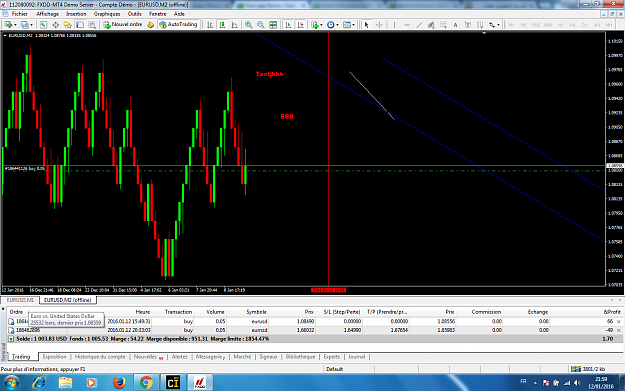Open the Experts terminal tab
The width and height of the screenshot is (625, 391).
point(332,357)
